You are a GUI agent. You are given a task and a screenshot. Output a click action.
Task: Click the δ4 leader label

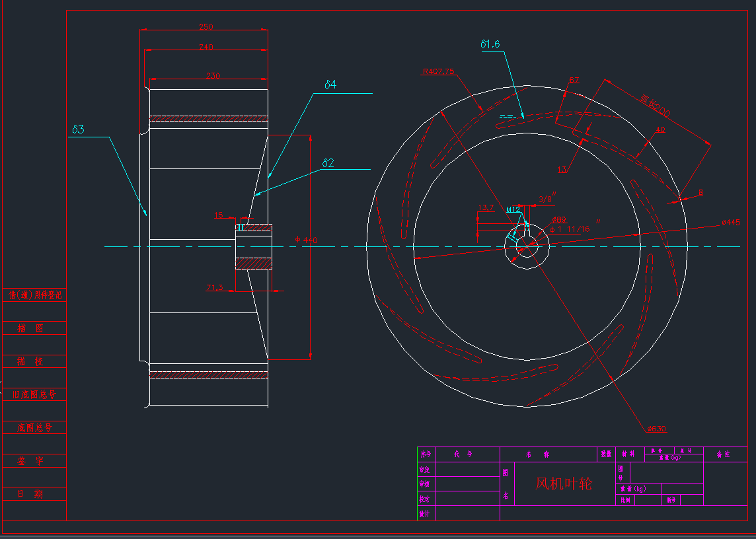pyautogui.click(x=330, y=85)
